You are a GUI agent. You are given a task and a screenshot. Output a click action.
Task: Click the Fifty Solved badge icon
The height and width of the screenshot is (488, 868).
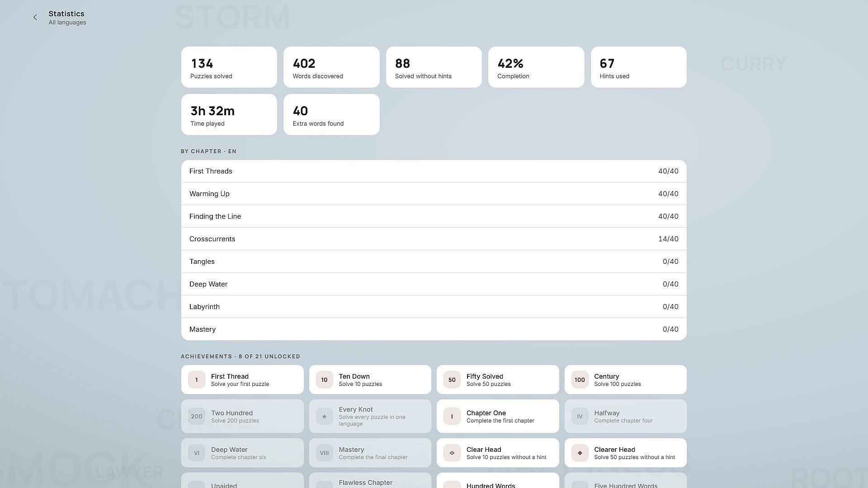coord(452,380)
